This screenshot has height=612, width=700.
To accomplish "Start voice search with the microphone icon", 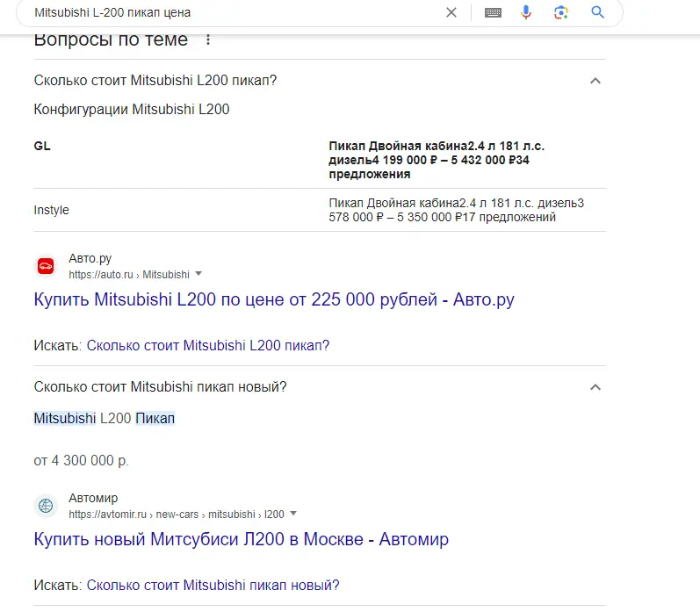I will click(526, 12).
